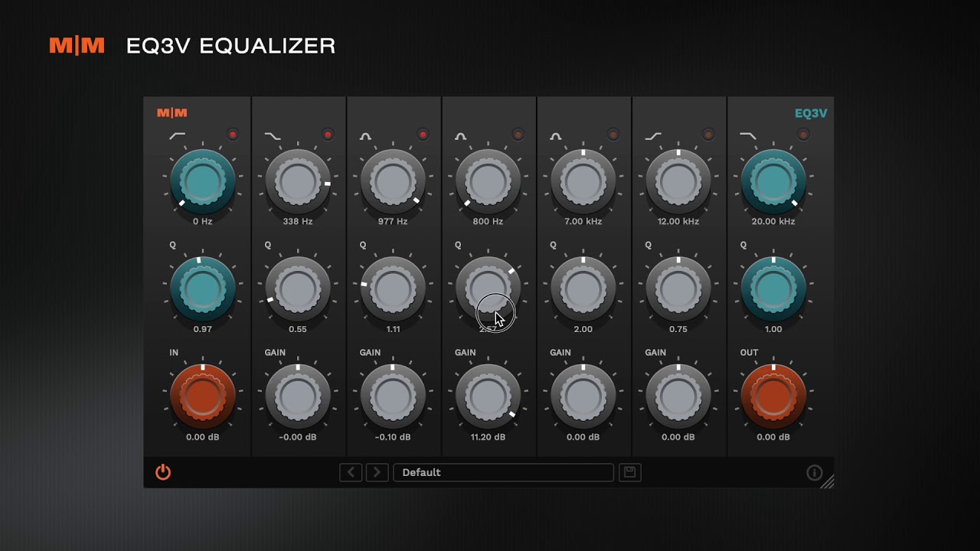
Task: Click the GAIN knob in the 7.00 kHz band
Action: click(583, 397)
